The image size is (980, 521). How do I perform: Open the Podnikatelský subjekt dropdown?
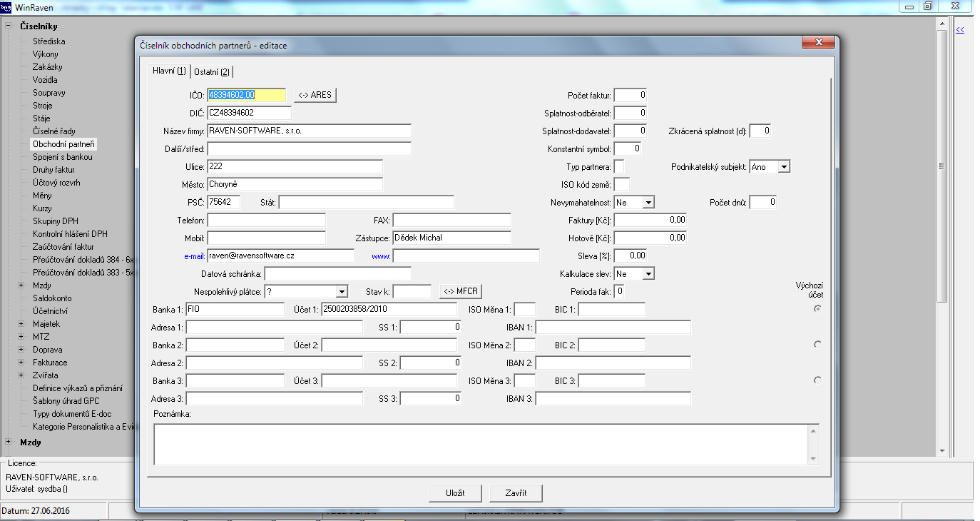pyautogui.click(x=784, y=167)
